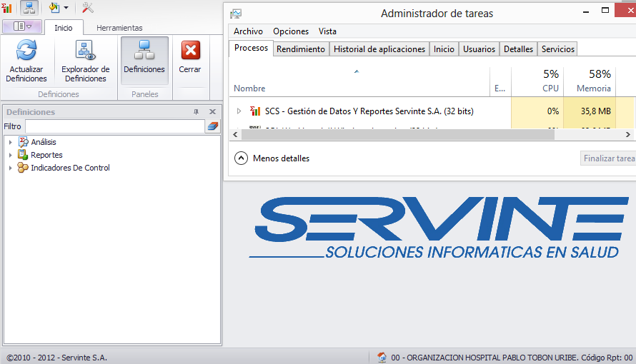Open the Opciones menu
This screenshot has height=364, width=636.
(291, 31)
